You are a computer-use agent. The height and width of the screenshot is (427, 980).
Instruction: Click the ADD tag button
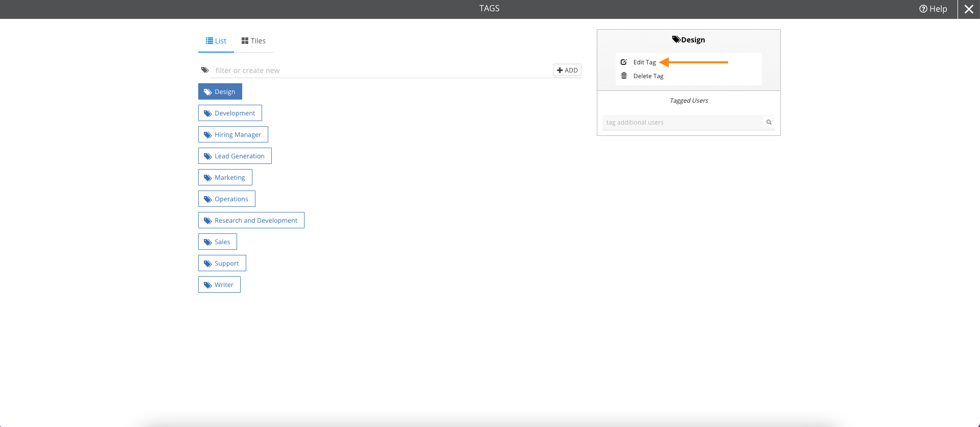tap(567, 70)
